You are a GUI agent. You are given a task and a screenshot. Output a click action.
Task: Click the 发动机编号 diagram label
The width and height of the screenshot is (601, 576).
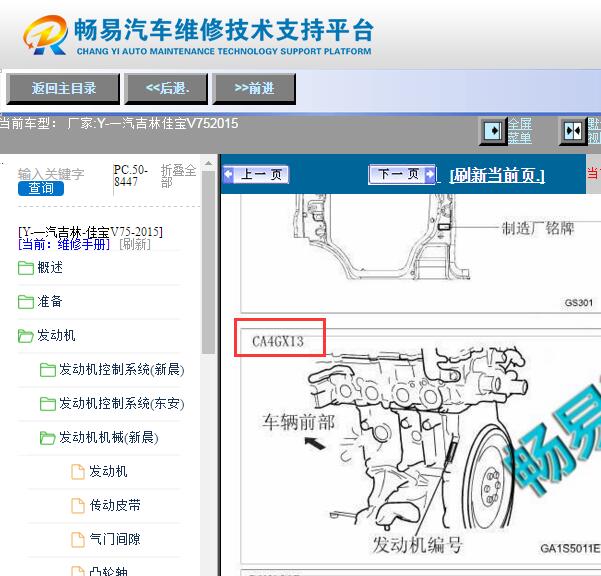(x=417, y=544)
